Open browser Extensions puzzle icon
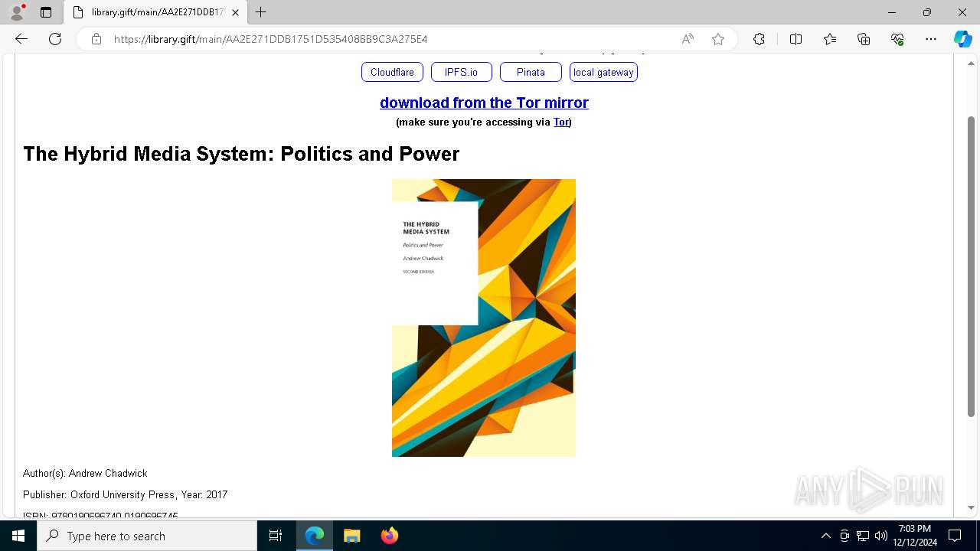This screenshot has height=551, width=980. click(x=759, y=39)
